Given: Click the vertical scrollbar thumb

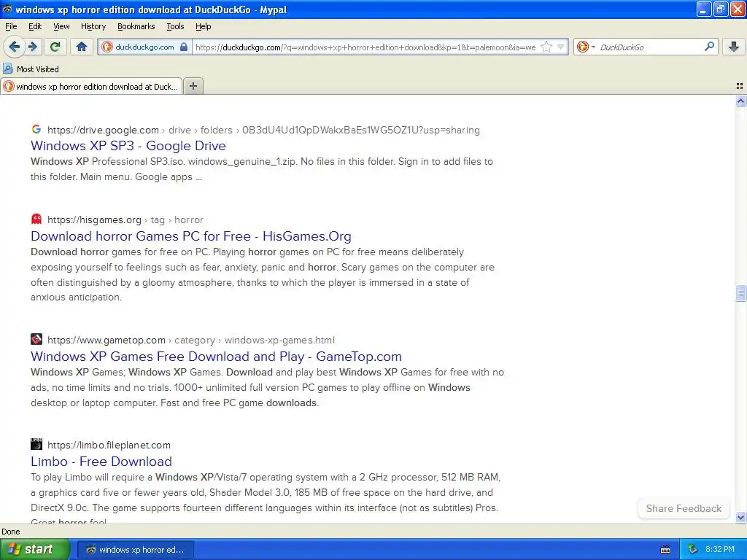Looking at the screenshot, I should (740, 293).
